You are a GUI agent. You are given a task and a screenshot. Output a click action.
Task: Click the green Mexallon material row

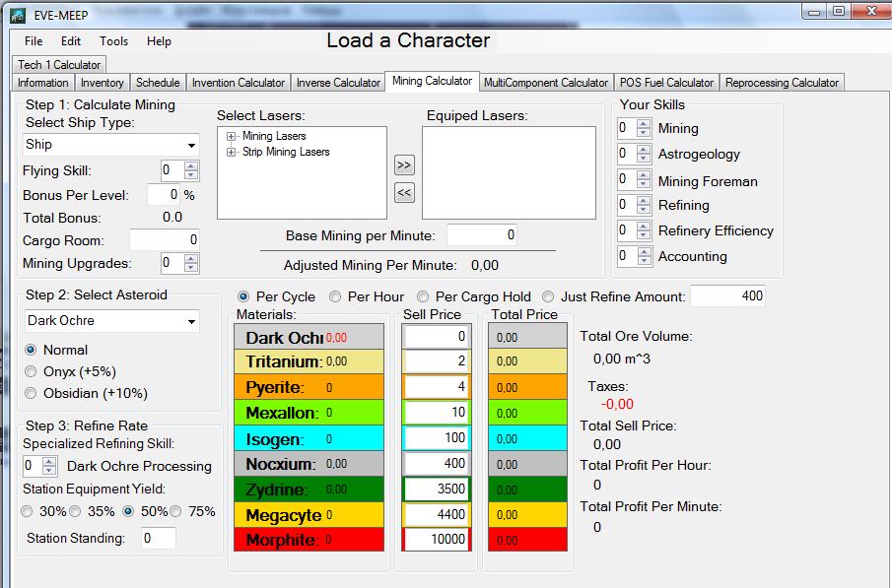[x=309, y=413]
